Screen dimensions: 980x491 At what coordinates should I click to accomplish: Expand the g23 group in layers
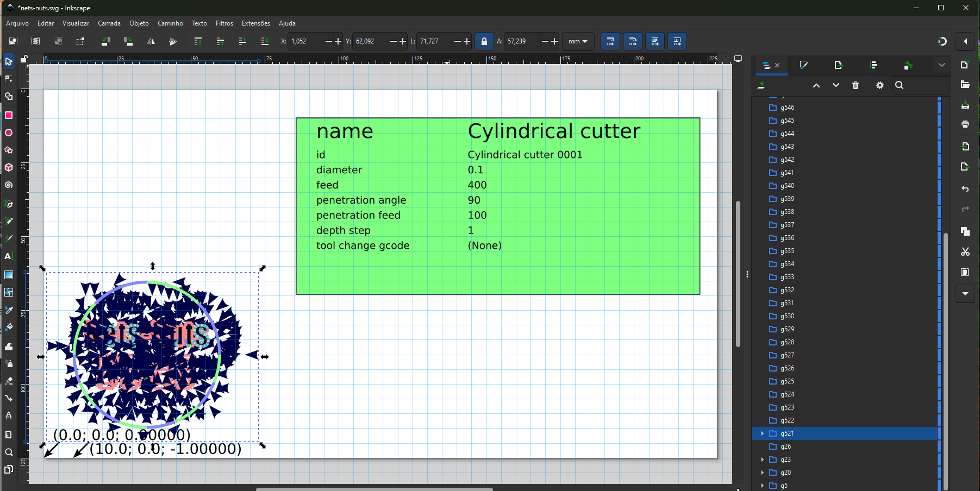[x=762, y=459]
